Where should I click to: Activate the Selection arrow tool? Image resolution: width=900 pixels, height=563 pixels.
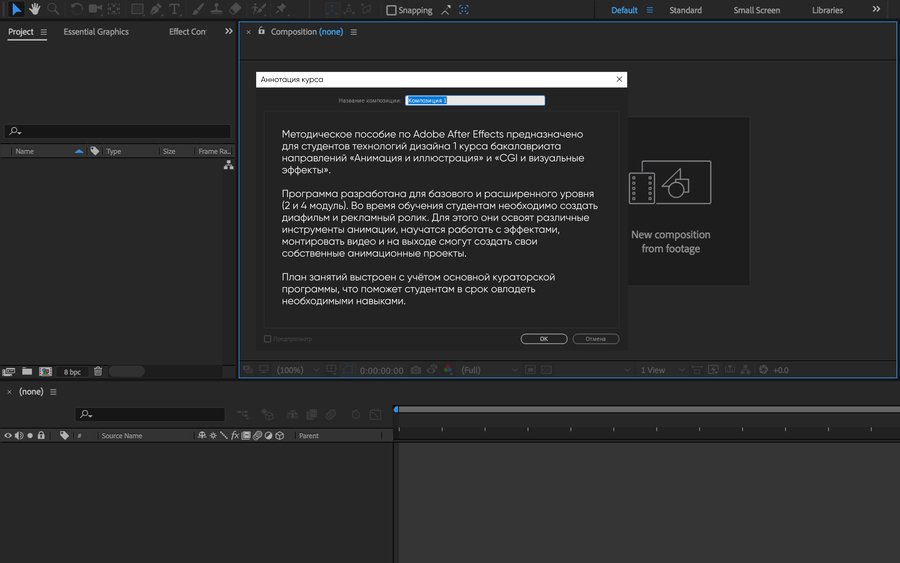pyautogui.click(x=16, y=9)
